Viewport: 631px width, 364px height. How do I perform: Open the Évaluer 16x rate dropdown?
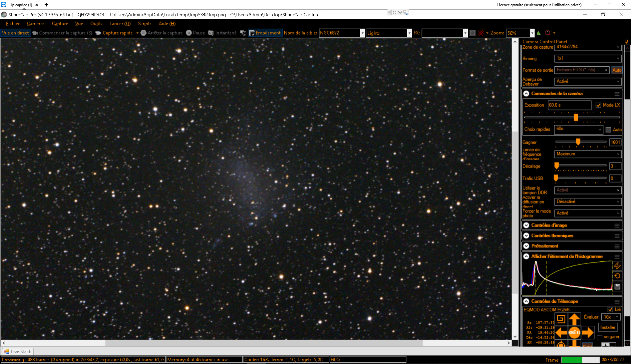pos(611,317)
